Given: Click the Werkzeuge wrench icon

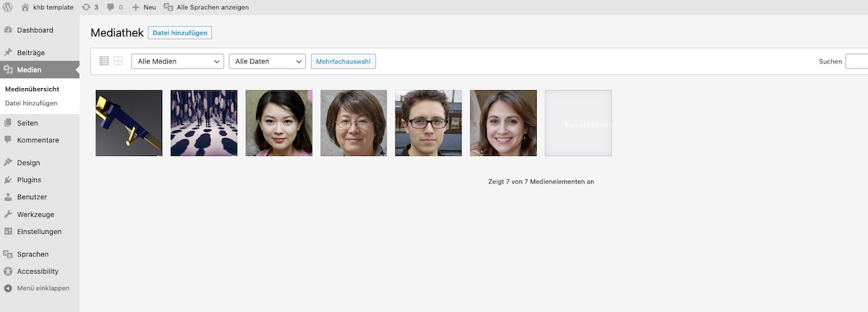Looking at the screenshot, I should pyautogui.click(x=8, y=214).
